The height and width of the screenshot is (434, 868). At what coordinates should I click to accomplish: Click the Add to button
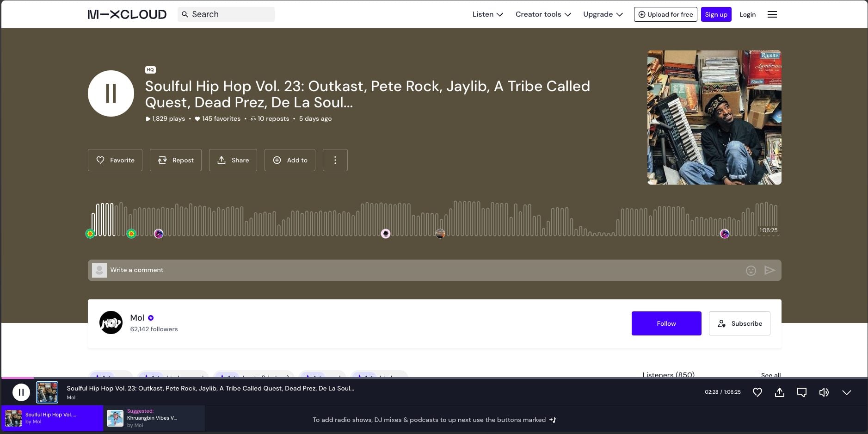point(290,160)
